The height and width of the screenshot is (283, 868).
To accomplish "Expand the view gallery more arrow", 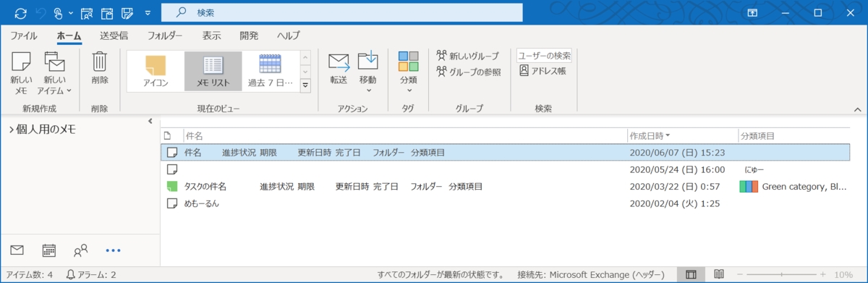I will tap(305, 85).
